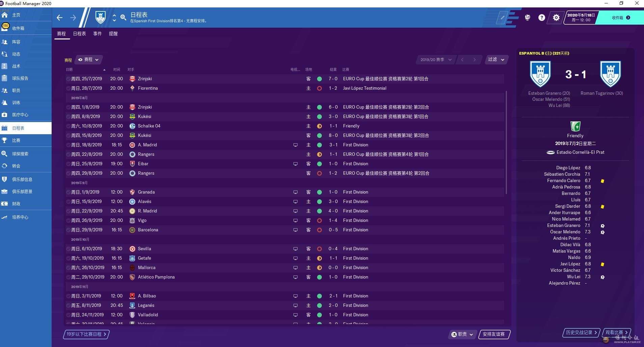Open the 比赛 competitions sidebar item
Image resolution: width=644 pixels, height=347 pixels.
pos(26,140)
